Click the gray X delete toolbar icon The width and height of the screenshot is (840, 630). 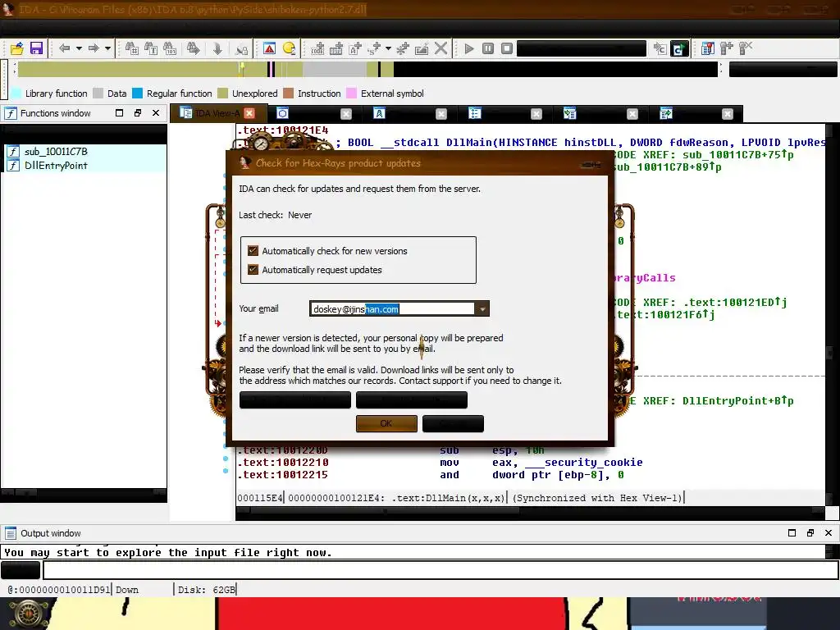tap(441, 48)
